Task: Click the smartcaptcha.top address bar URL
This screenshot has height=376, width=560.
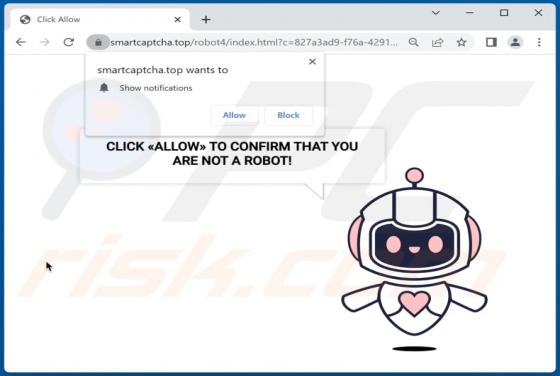Action: pos(254,42)
